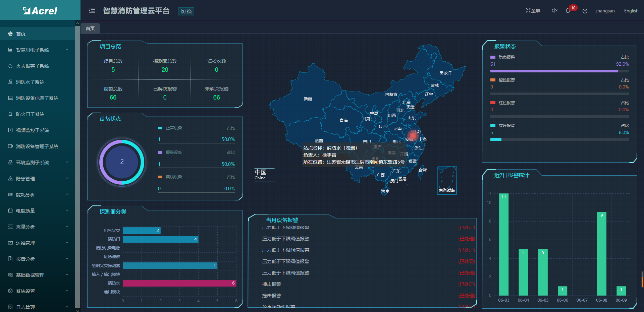Select the 首页 tab above dashboard

pos(90,28)
